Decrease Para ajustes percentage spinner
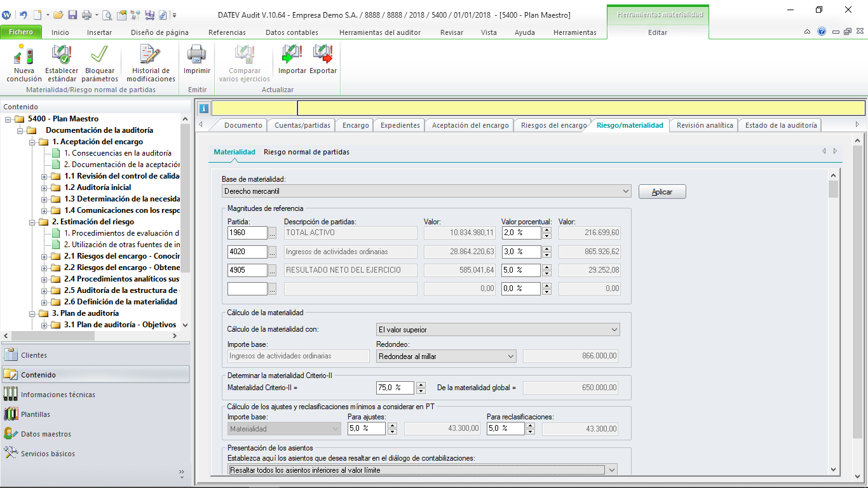The height and width of the screenshot is (488, 868). (392, 432)
